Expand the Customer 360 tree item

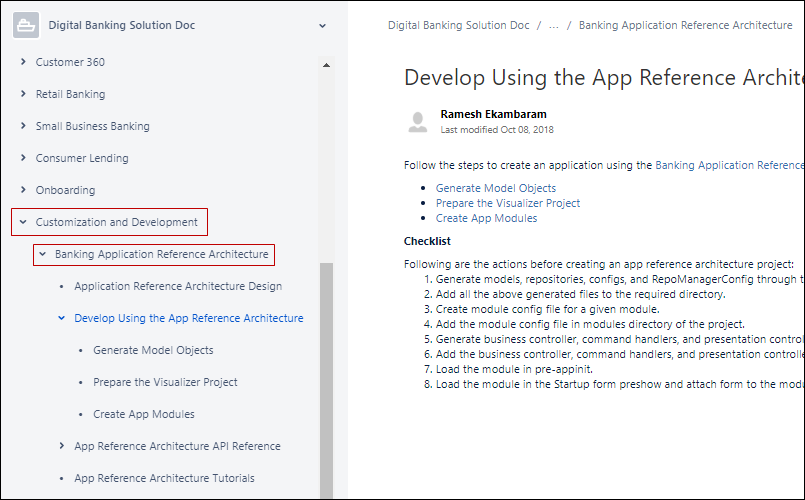point(23,62)
